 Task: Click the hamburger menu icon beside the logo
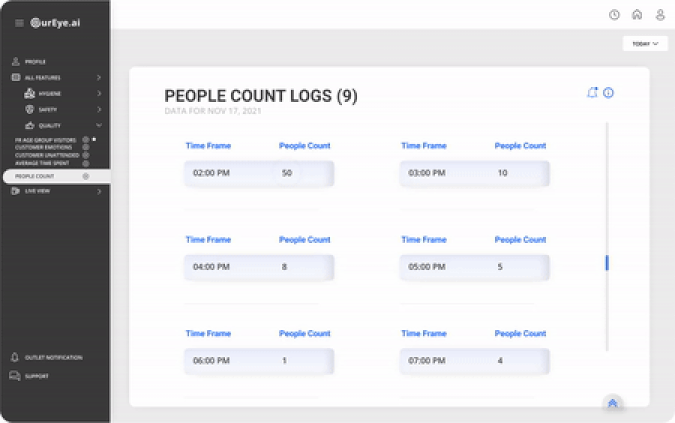click(19, 23)
